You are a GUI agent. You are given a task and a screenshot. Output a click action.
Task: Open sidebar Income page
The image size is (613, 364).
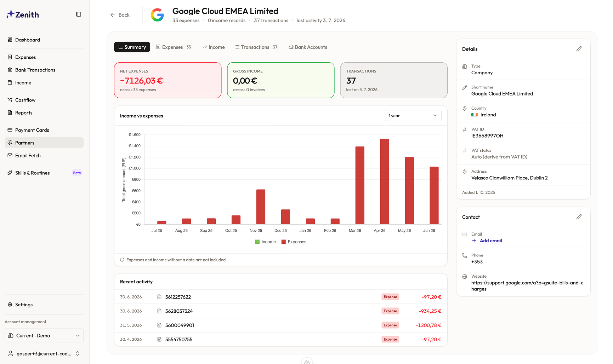click(x=44, y=83)
